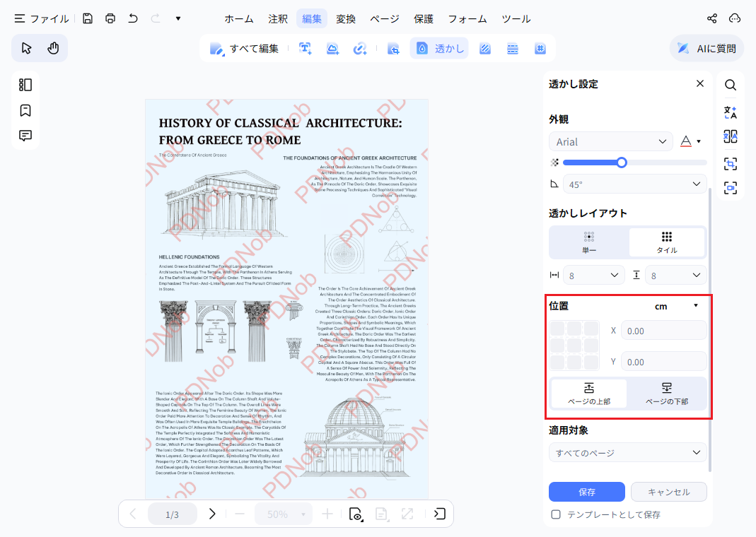Image resolution: width=756 pixels, height=537 pixels.
Task: Click the save disk icon
Action: click(x=87, y=19)
